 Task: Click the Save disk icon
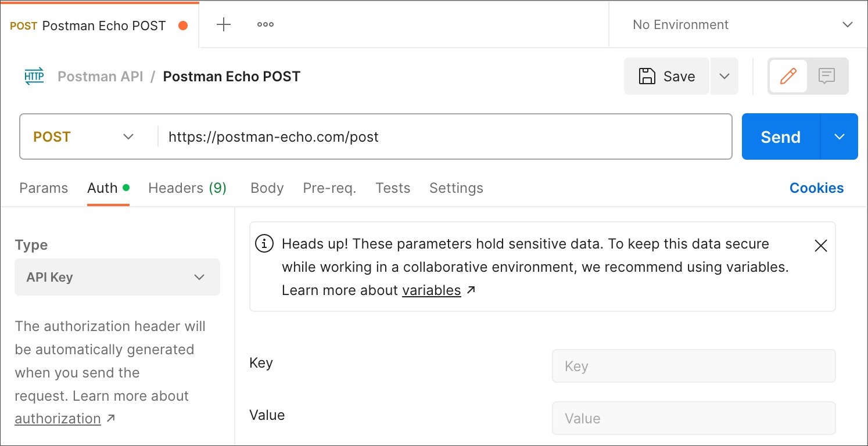648,75
